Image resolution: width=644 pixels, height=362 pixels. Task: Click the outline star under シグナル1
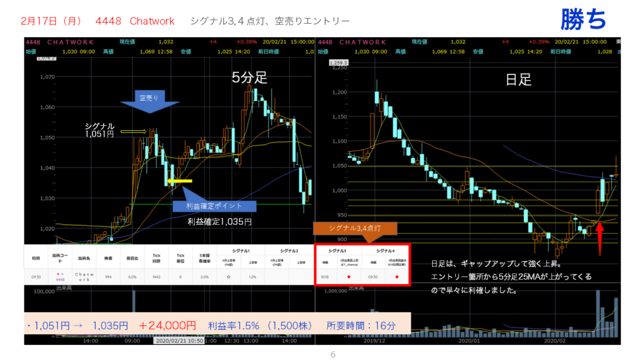point(228,277)
